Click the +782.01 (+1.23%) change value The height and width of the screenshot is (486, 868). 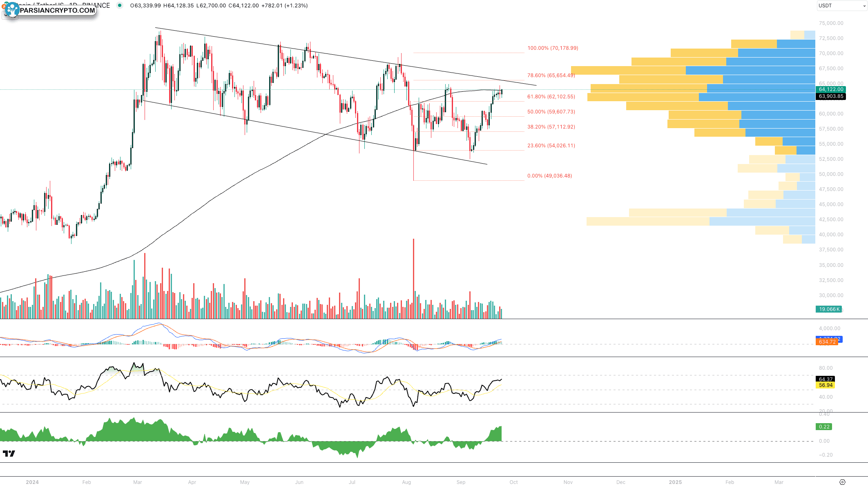[x=285, y=5]
